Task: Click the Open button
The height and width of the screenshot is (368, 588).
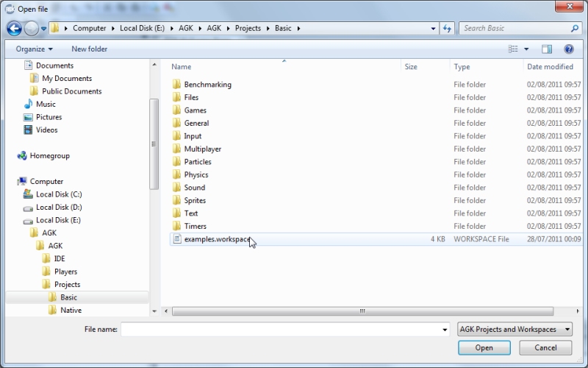Action: point(484,347)
